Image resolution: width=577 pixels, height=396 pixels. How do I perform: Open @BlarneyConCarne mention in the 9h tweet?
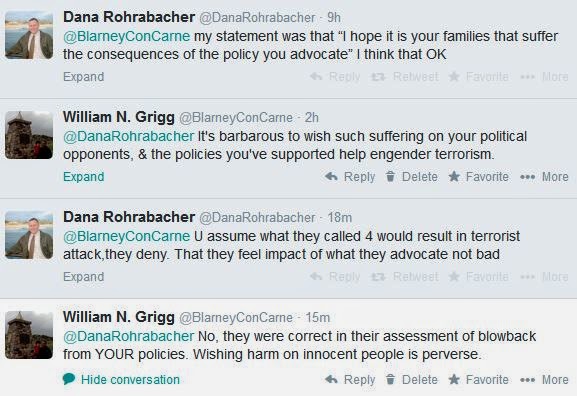click(127, 36)
